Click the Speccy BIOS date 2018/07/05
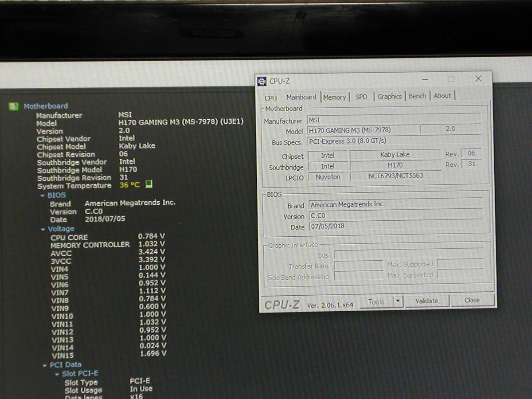 coord(105,219)
